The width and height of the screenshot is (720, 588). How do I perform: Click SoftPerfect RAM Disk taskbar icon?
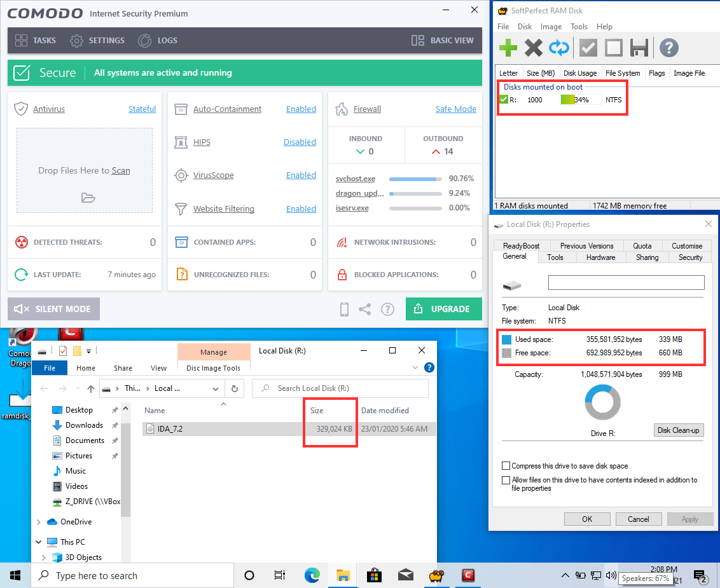pos(436,576)
